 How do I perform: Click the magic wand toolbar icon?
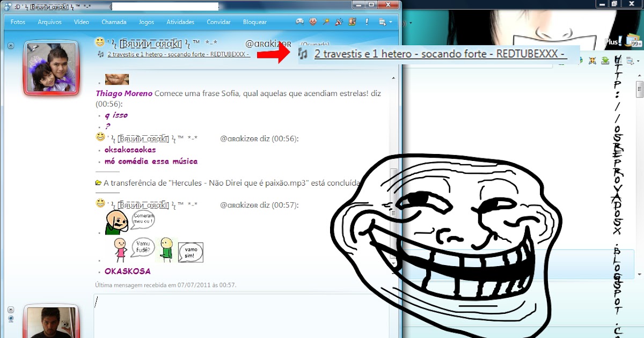[326, 22]
